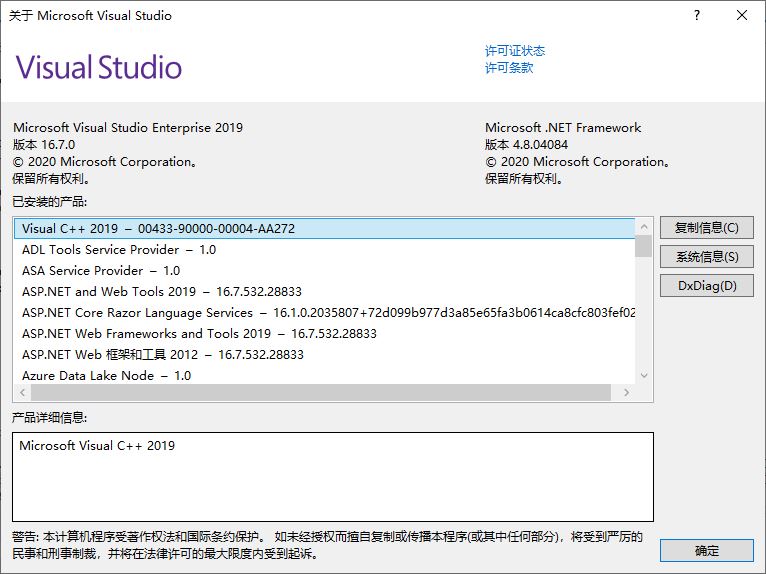Select ASP.NET Web 框架和工具 2012 row
This screenshot has height=574, width=766.
click(324, 355)
